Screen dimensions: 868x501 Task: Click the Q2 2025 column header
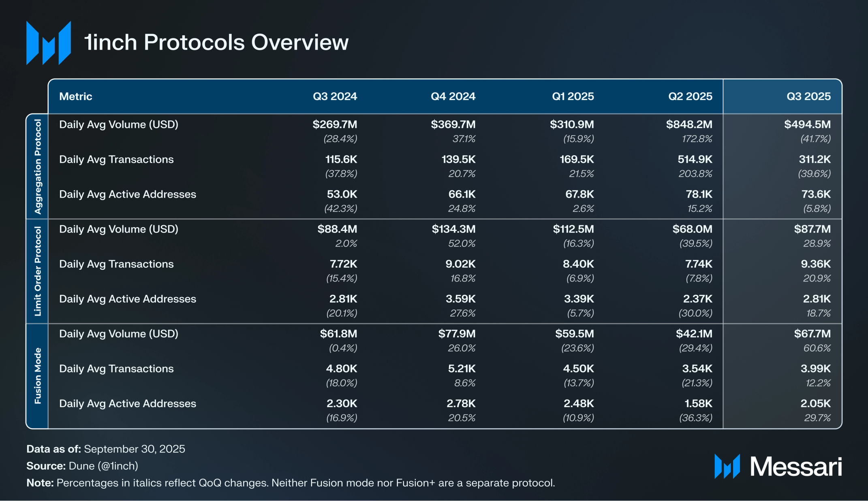pyautogui.click(x=690, y=96)
